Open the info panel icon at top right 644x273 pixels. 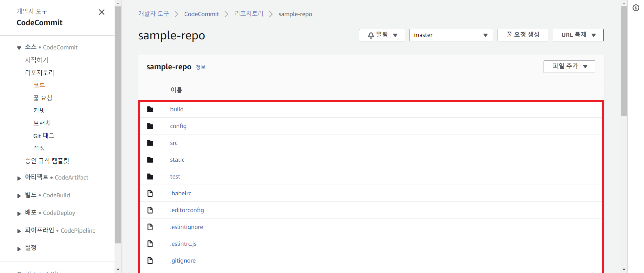pyautogui.click(x=636, y=8)
